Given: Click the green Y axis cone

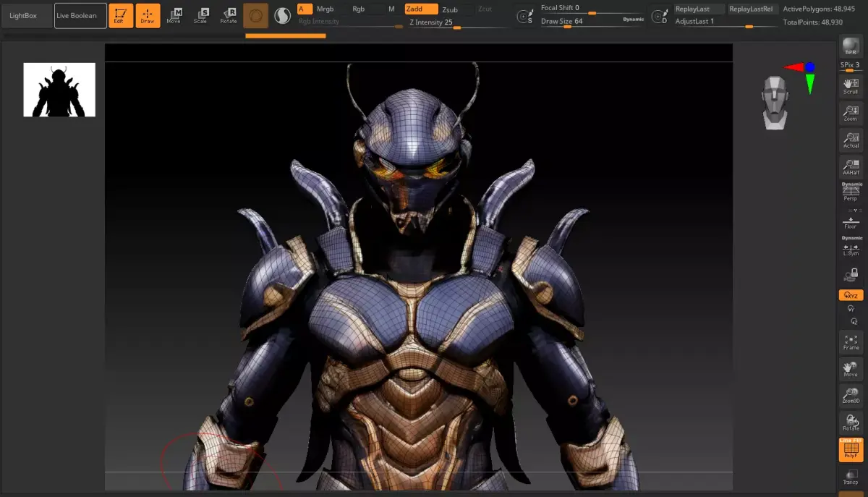Looking at the screenshot, I should point(810,83).
